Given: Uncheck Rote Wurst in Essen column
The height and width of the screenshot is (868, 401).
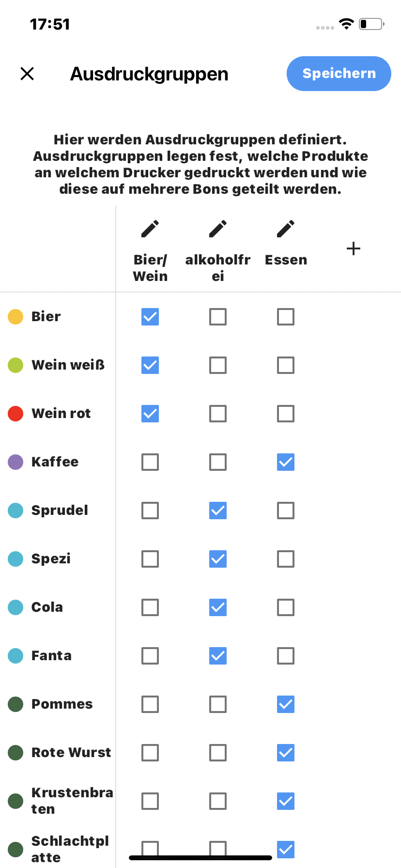Looking at the screenshot, I should (x=286, y=753).
